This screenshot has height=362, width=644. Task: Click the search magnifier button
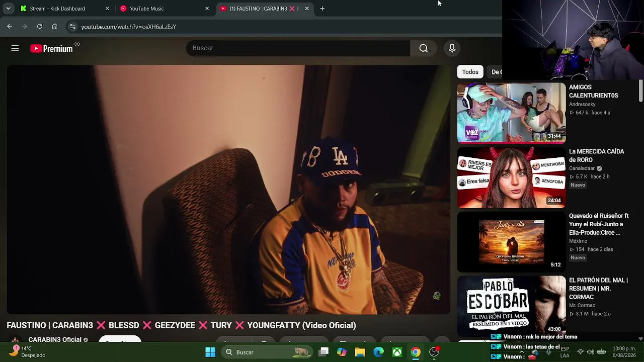tap(424, 48)
